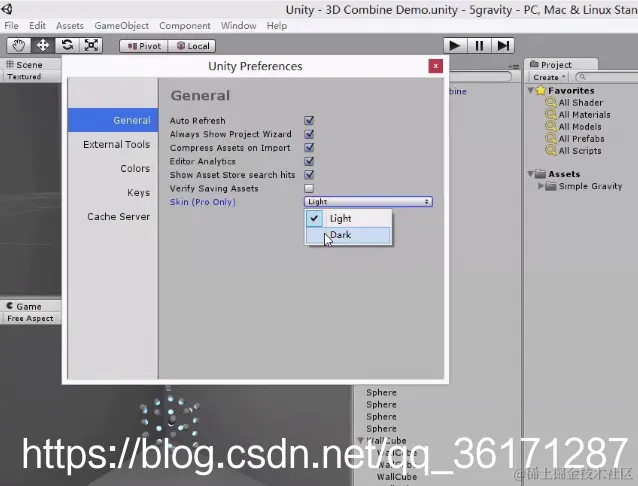Select Colors section in Preferences
This screenshot has width=638, height=486.
[113, 168]
